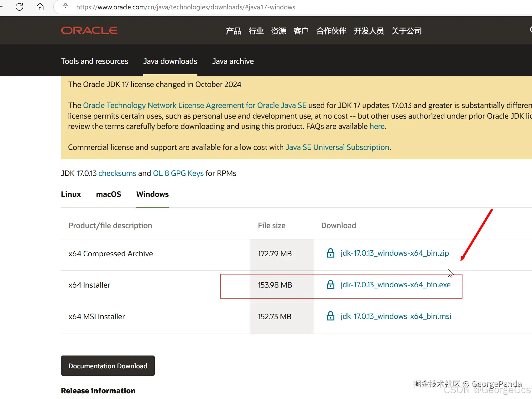Open the JDK 17.0.13 checksums link

tap(117, 173)
